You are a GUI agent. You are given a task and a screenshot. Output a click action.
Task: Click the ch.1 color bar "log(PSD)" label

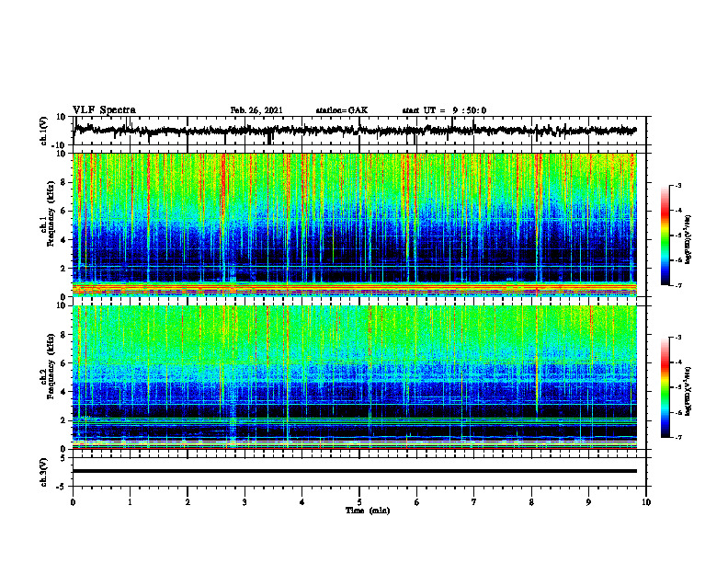[x=688, y=239]
